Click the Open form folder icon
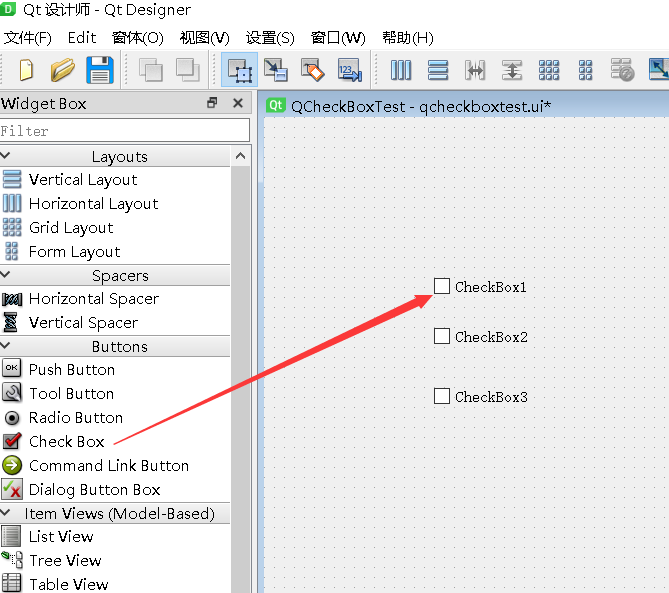The image size is (669, 593). [62, 70]
